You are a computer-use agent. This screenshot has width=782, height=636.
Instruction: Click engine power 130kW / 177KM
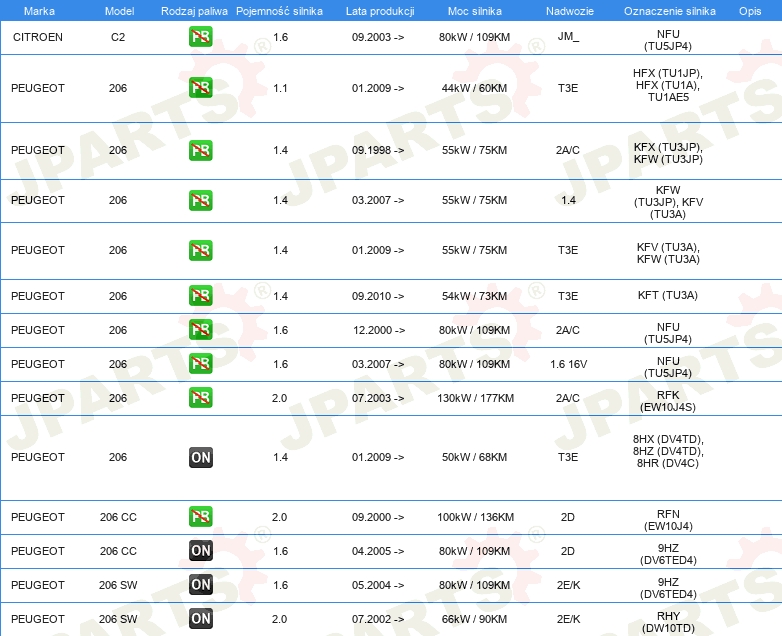pyautogui.click(x=475, y=398)
